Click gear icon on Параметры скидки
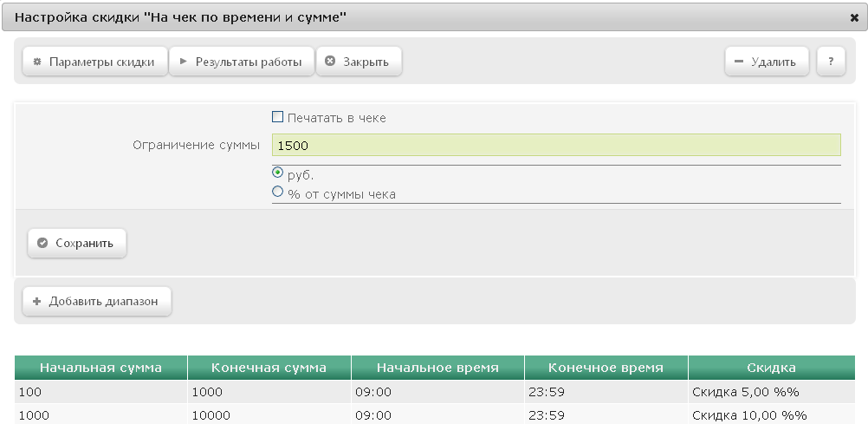868x424 pixels. (x=37, y=62)
